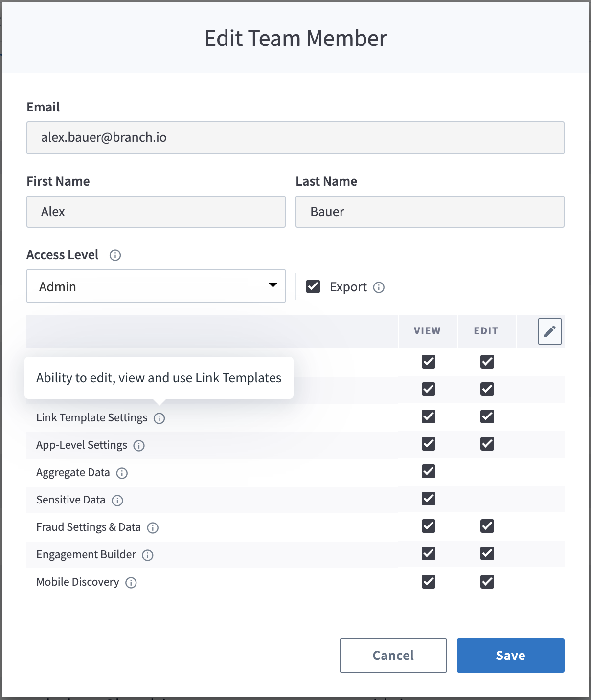
Task: Toggle View checkbox for Link Template Settings
Action: (429, 416)
